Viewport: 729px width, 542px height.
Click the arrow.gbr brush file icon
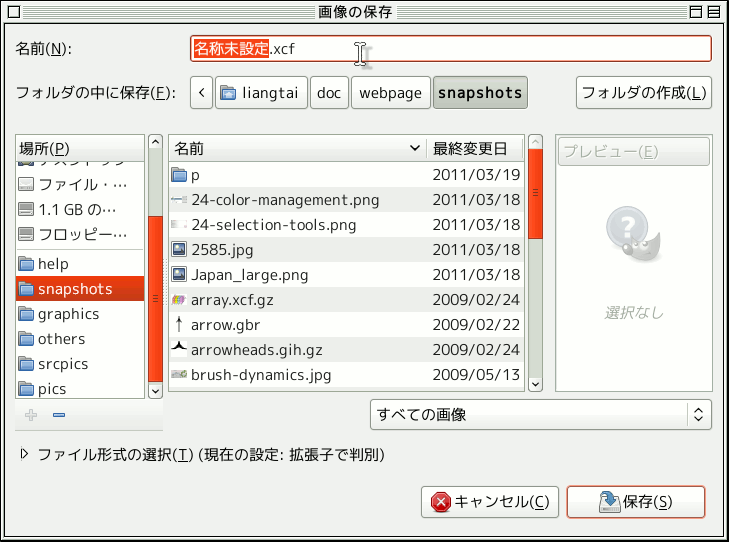[x=179, y=324]
